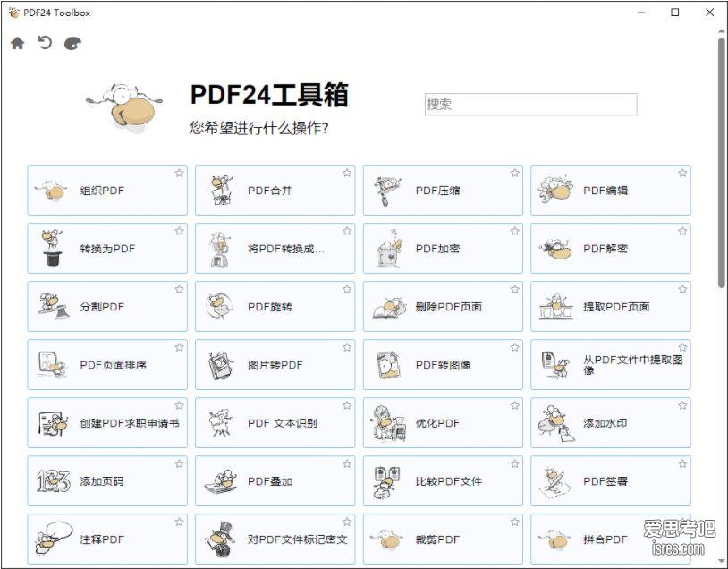Toggle favorite star on PDF转图像
Screen dimensions: 728x569
(515, 347)
